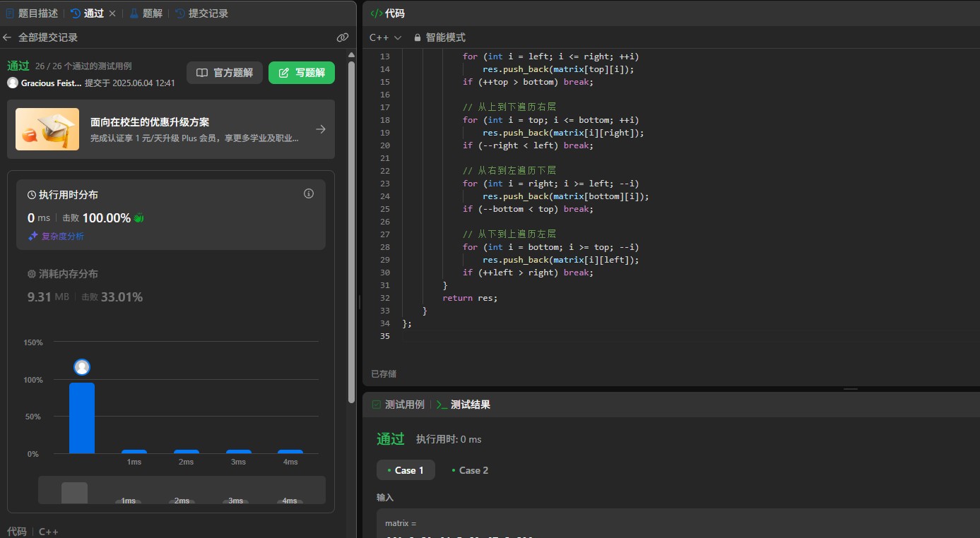Click line number 35 in editor
The width and height of the screenshot is (980, 538).
tap(384, 336)
